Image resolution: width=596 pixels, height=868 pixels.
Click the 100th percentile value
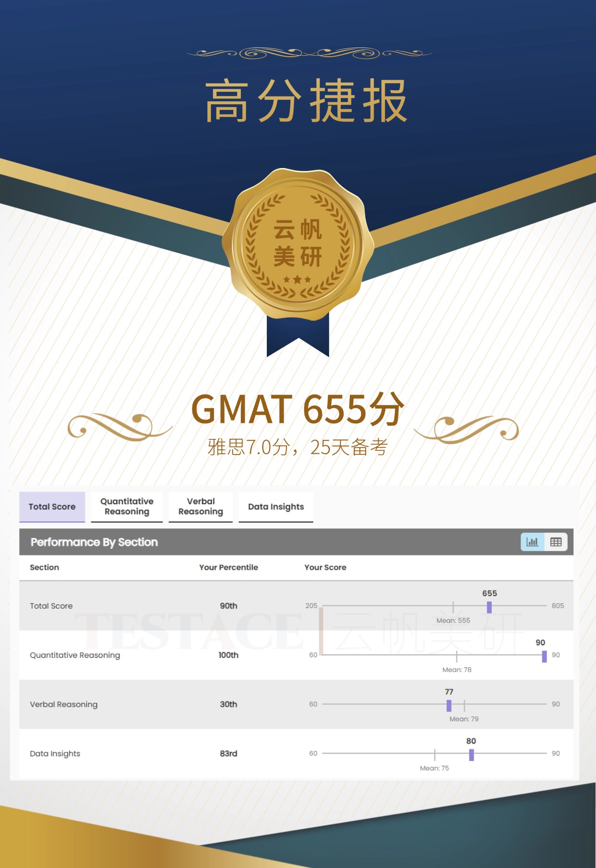pos(228,655)
